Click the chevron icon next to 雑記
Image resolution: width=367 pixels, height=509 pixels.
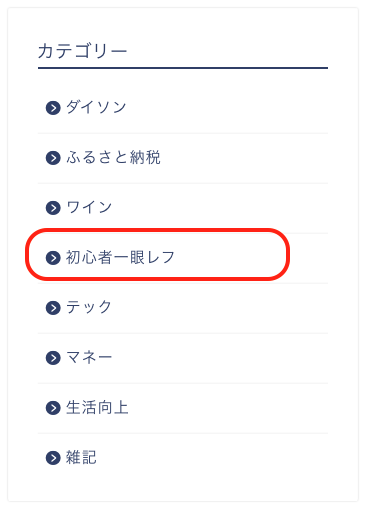tap(53, 458)
